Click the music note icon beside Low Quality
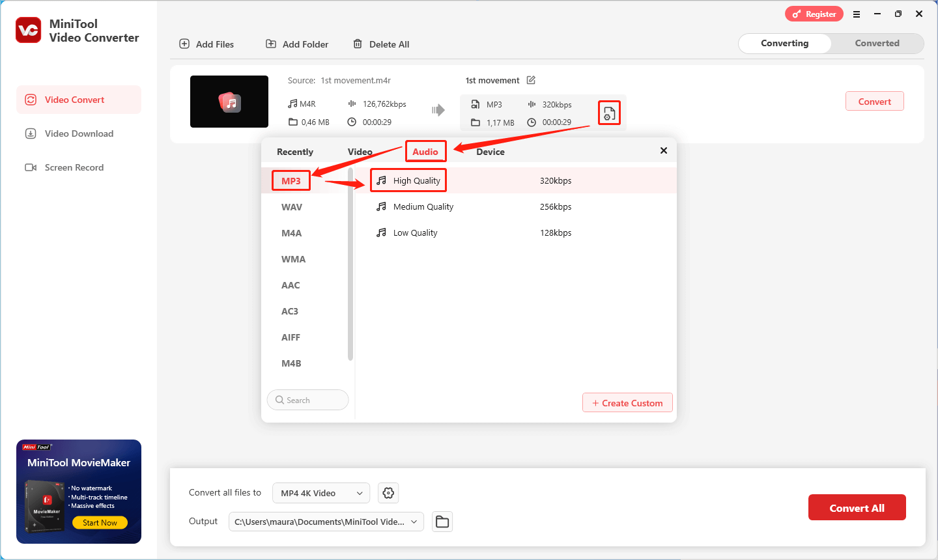Screen dimensions: 938x560 382,232
